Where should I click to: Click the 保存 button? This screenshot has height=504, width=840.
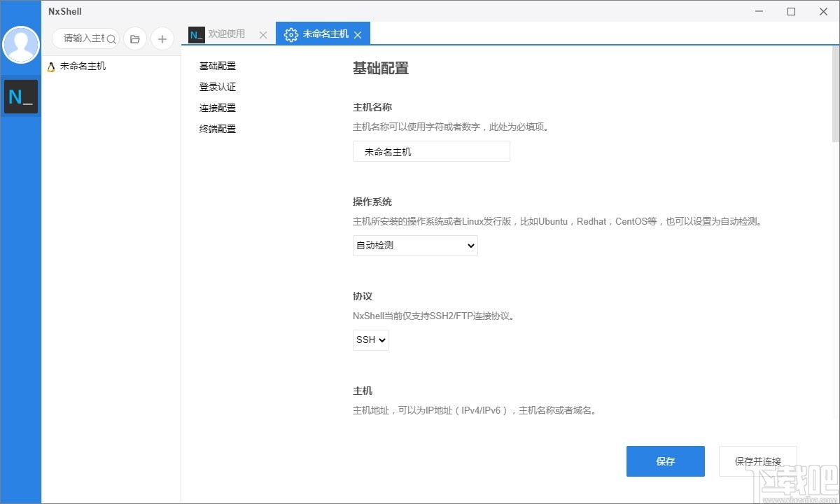[x=665, y=461]
